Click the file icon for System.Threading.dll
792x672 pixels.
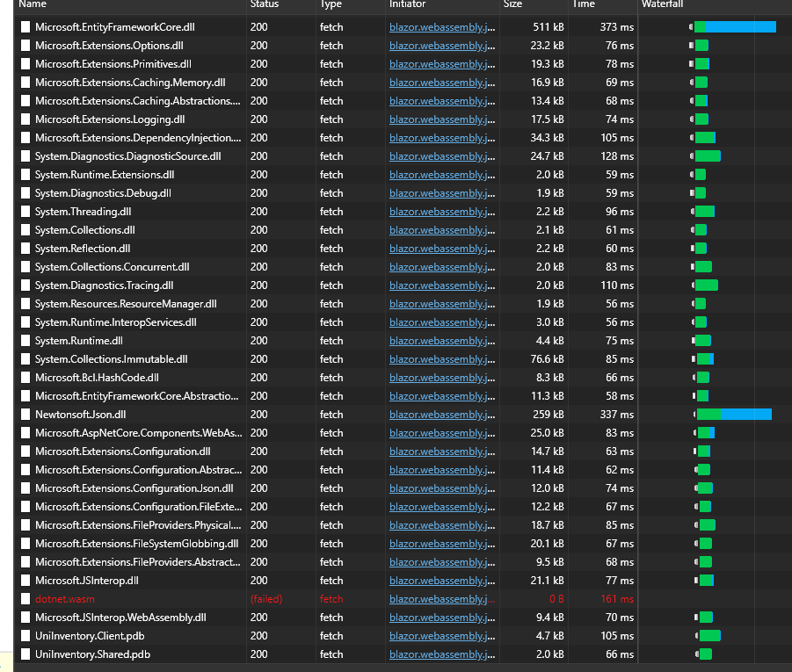tap(25, 211)
